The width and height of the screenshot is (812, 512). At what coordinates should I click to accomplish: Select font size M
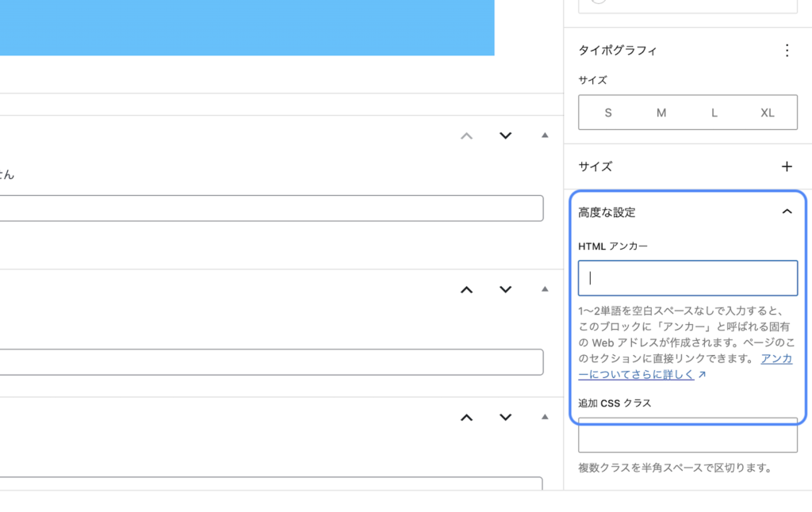point(661,113)
